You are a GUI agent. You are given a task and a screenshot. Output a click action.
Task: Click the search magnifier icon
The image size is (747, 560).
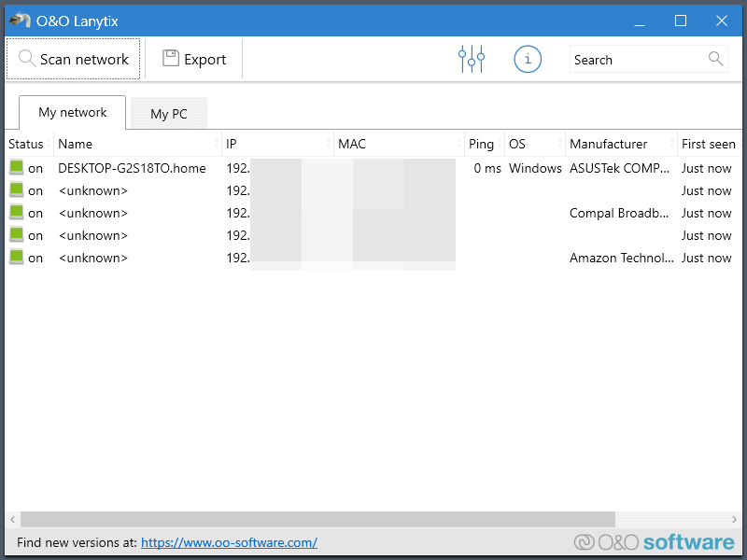tap(715, 59)
